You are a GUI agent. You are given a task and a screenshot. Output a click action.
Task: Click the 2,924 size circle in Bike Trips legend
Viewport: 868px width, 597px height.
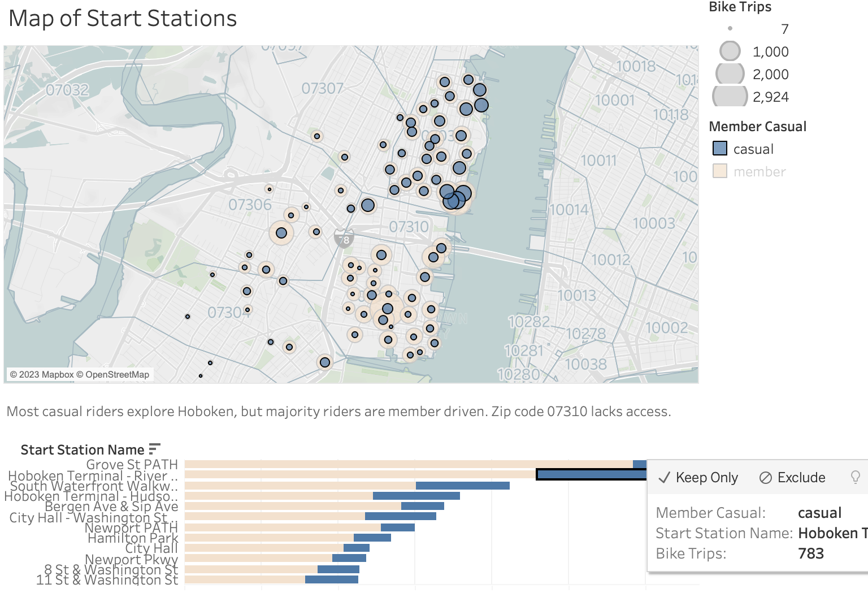click(x=729, y=96)
